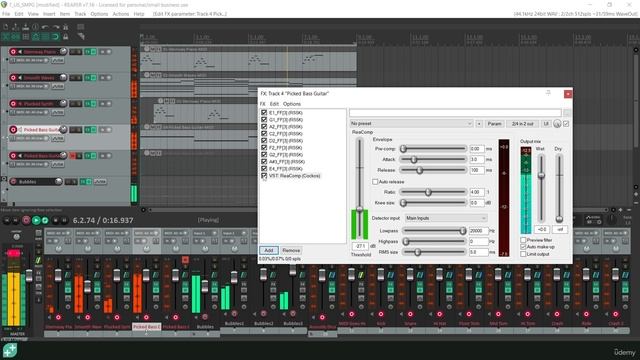Disable the Auto make-up checkbox
This screenshot has height=360, width=640.
(x=523, y=247)
